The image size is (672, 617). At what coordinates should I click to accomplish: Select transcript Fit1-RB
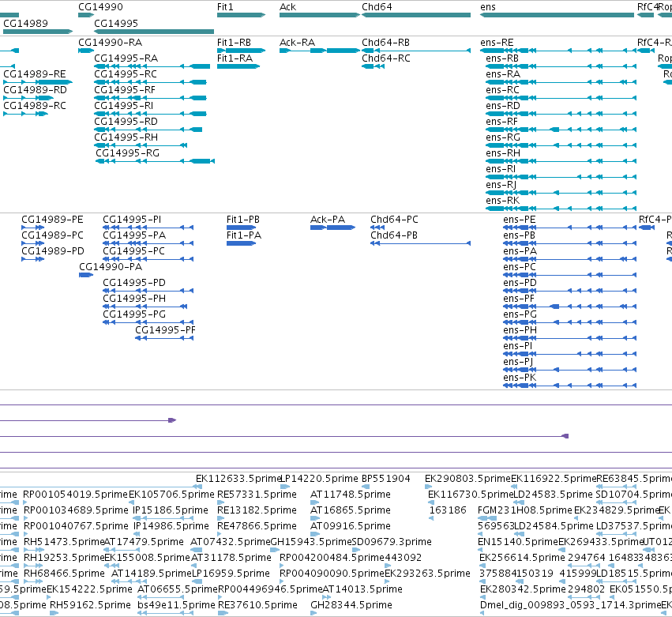pos(234,43)
